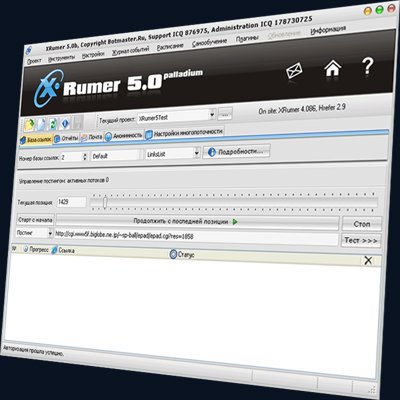
Task: Close the results list with the X
Action: (368, 260)
